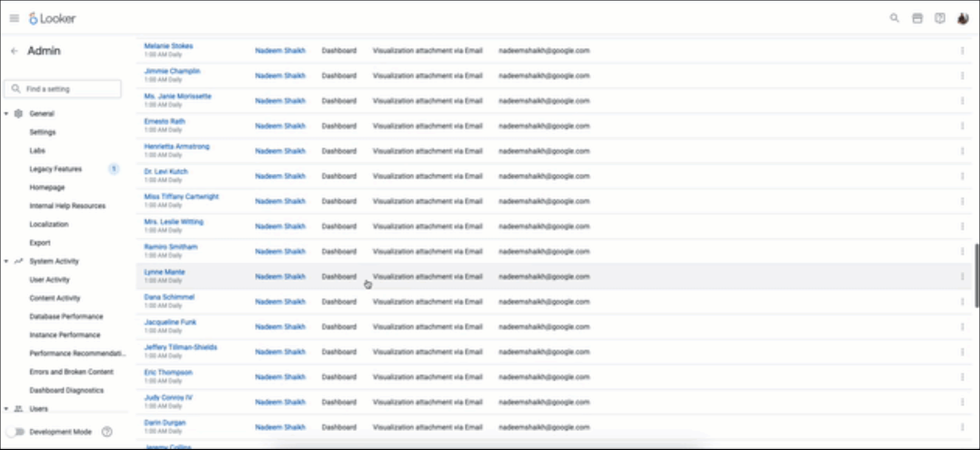The height and width of the screenshot is (450, 980).
Task: Open the Dana Schimmel schedule link
Action: pos(169,297)
